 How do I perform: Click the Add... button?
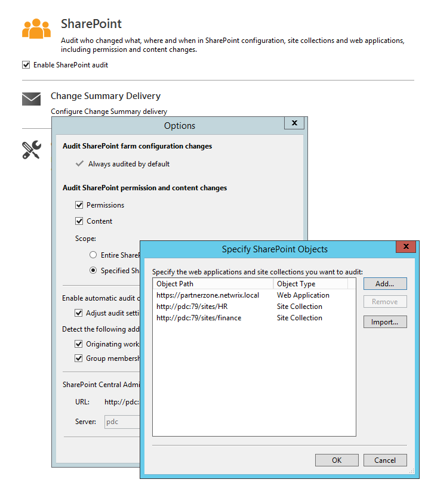(385, 284)
